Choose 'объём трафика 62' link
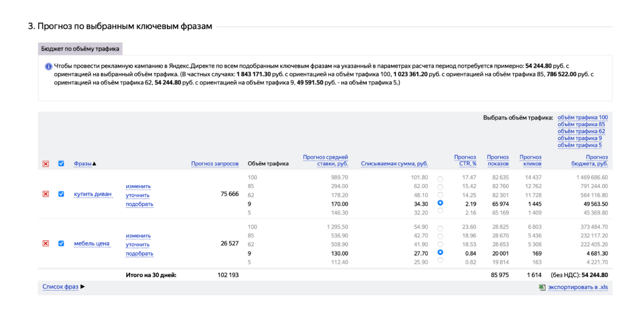 coord(581,131)
